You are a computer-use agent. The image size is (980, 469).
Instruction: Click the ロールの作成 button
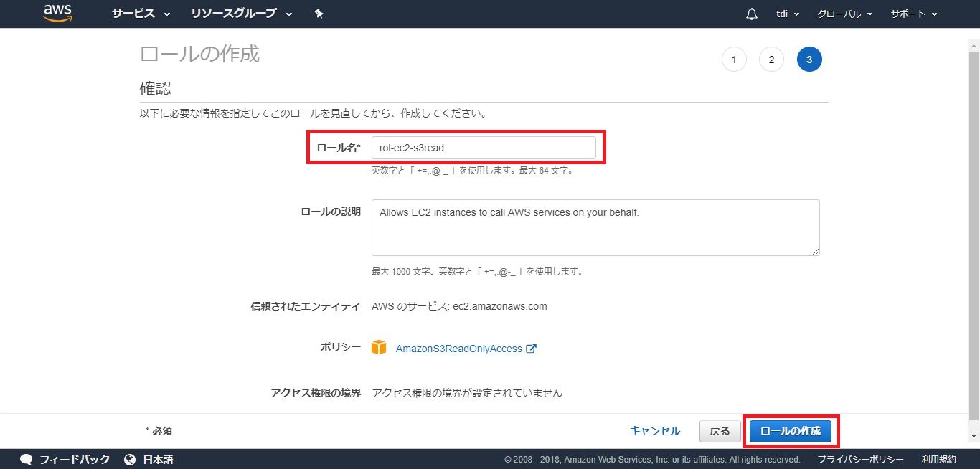coord(790,431)
